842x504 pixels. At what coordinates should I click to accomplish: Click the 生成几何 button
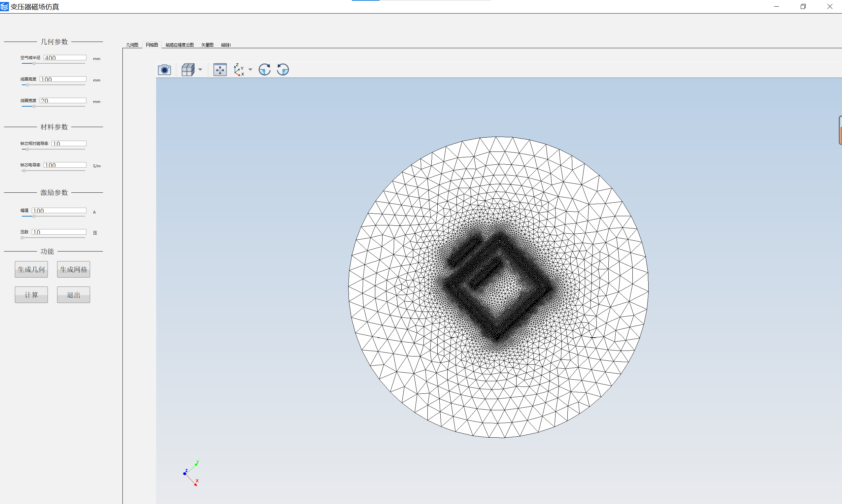(x=31, y=269)
